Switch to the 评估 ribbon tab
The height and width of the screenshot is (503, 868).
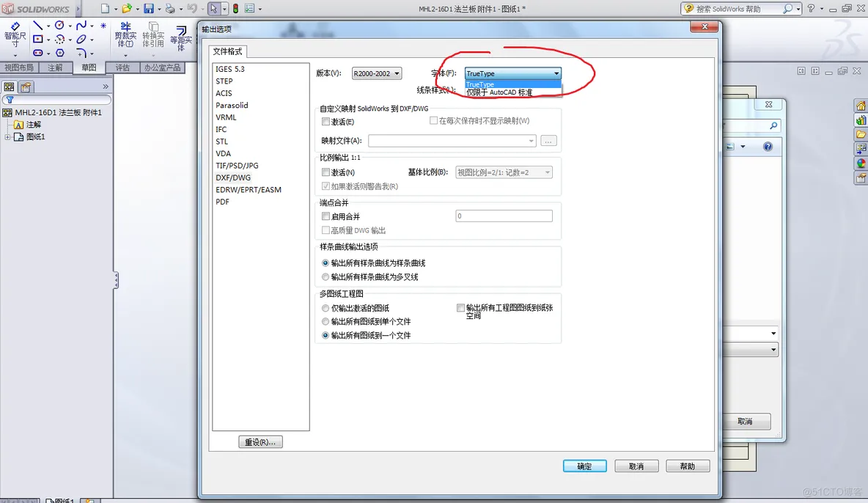122,67
